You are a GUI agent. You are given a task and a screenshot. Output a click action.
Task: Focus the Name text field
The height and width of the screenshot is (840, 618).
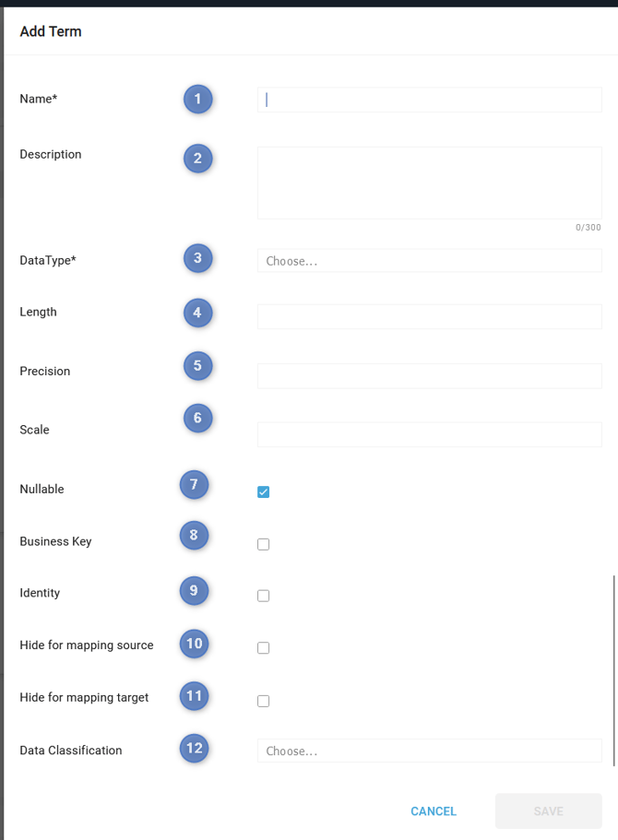point(429,100)
